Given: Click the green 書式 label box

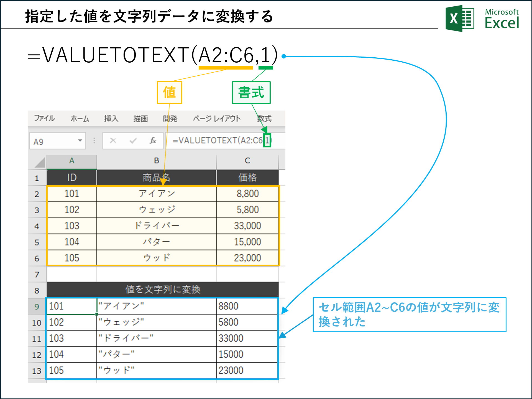Looking at the screenshot, I should (251, 93).
